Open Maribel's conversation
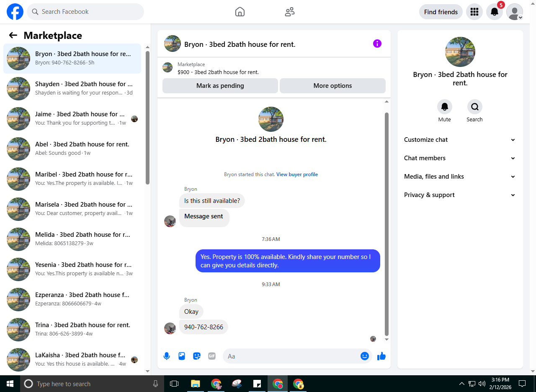 coord(72,179)
